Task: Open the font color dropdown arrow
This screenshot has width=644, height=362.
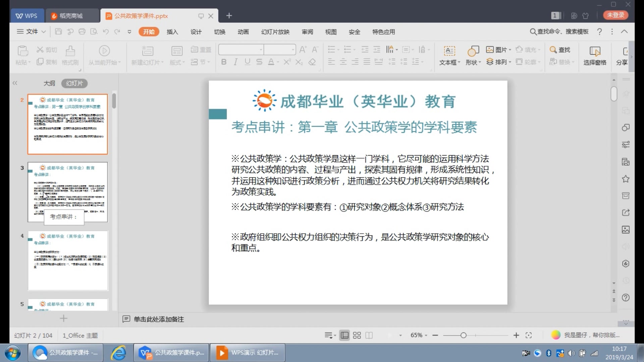Action: click(x=278, y=62)
